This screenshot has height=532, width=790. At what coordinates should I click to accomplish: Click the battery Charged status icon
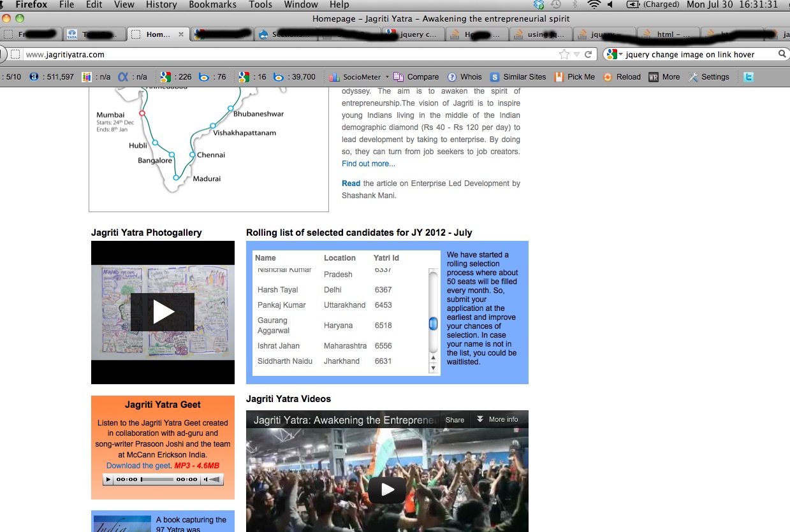653,4
